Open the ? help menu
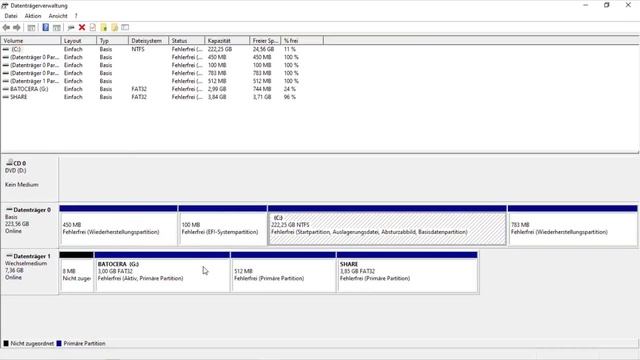This screenshot has height=360, width=640. 76,16
